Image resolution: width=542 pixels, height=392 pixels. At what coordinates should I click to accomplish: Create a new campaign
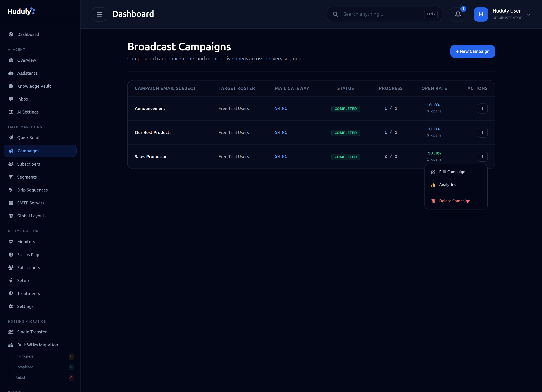coord(472,51)
